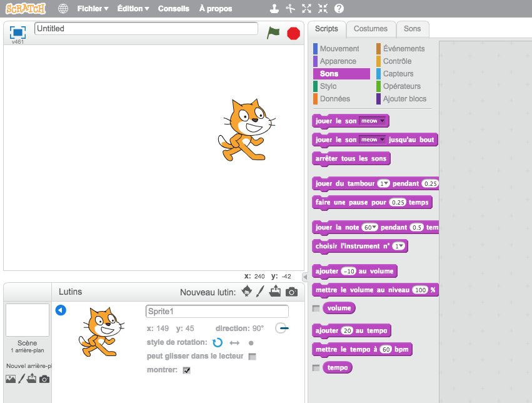Enable the volume reporter checkbox
532x403 pixels.
point(316,309)
